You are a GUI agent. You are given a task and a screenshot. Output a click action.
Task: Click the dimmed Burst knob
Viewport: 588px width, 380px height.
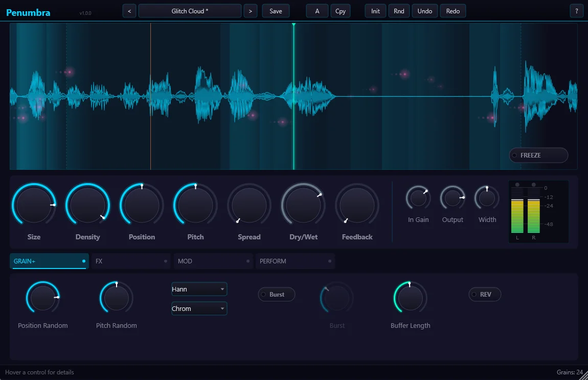click(x=337, y=299)
